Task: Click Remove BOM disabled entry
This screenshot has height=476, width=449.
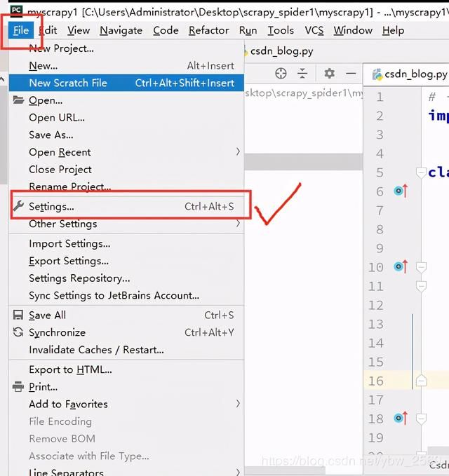Action: coord(126,439)
